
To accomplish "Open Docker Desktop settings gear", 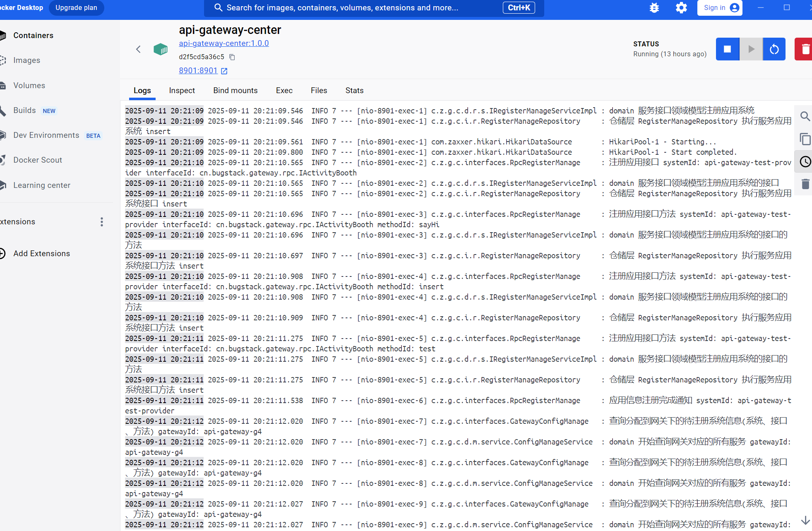I will coord(681,8).
